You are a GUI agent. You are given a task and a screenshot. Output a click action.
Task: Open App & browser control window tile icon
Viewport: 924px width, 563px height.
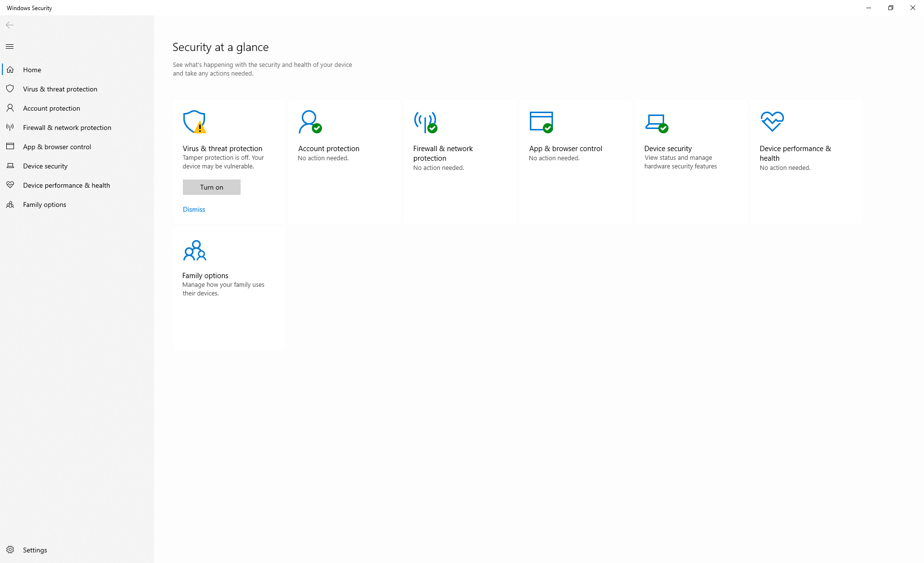pos(541,122)
